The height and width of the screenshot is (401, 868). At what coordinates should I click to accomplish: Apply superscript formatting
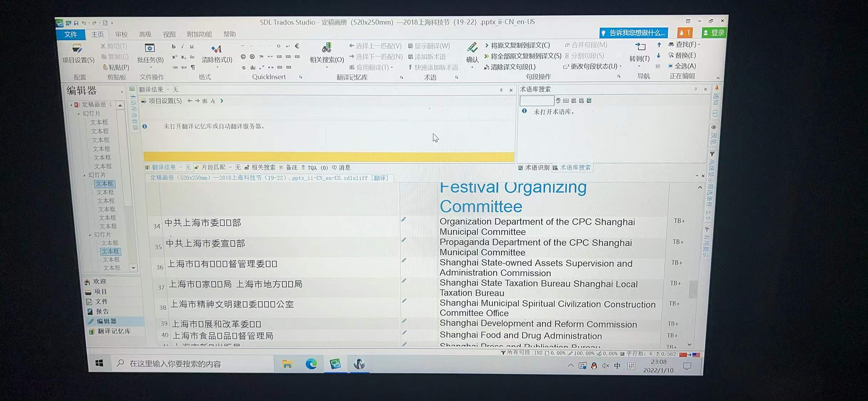[174, 57]
